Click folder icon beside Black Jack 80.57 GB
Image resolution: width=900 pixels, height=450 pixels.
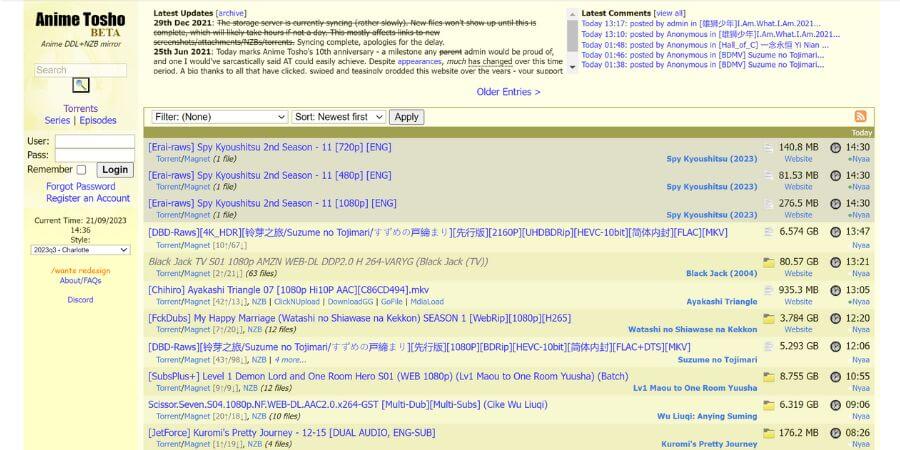(x=769, y=262)
